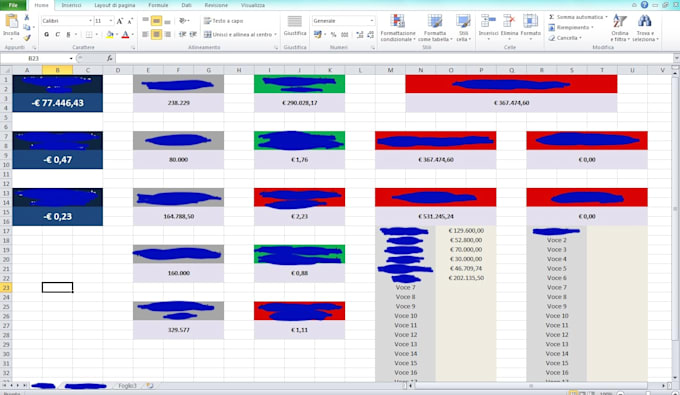The height and width of the screenshot is (395, 680).
Task: Increase font size with large A icon
Action: 120,21
